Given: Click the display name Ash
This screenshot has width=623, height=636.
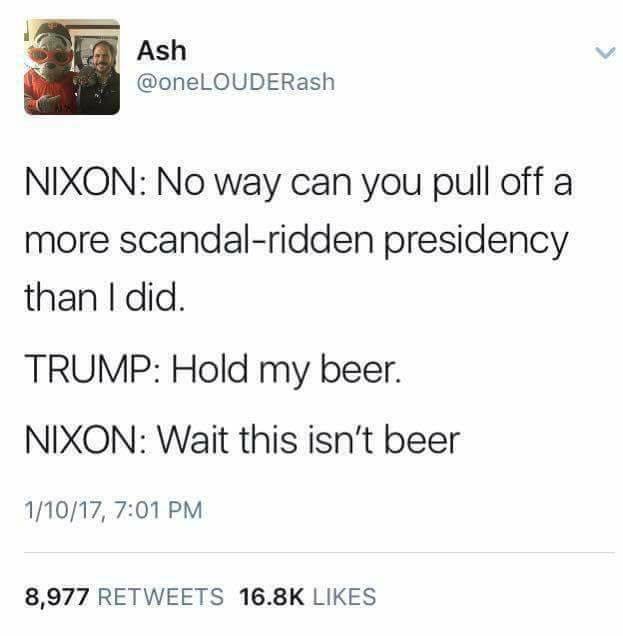Looking at the screenshot, I should coord(161,51).
